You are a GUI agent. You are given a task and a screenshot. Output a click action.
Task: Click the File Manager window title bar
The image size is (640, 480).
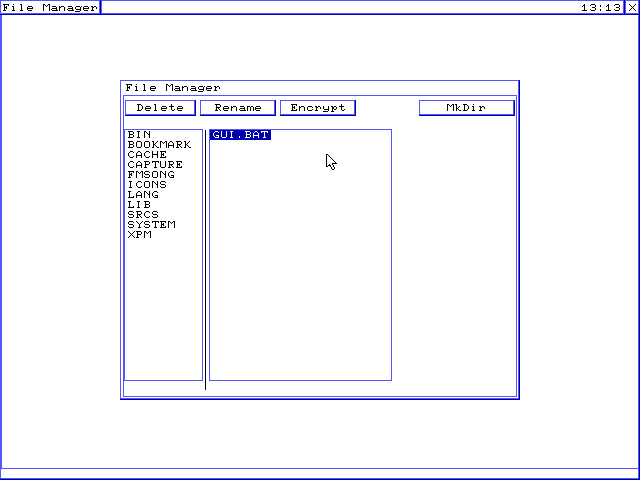click(320, 88)
